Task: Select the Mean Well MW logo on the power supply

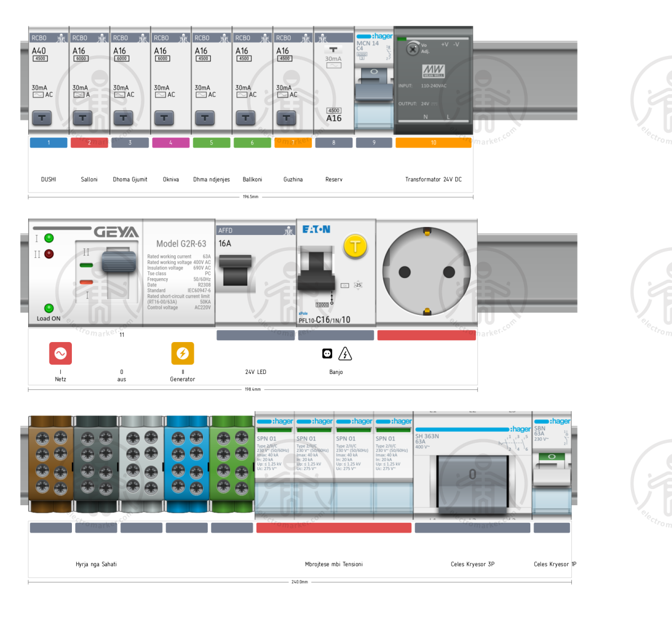Action: click(433, 70)
